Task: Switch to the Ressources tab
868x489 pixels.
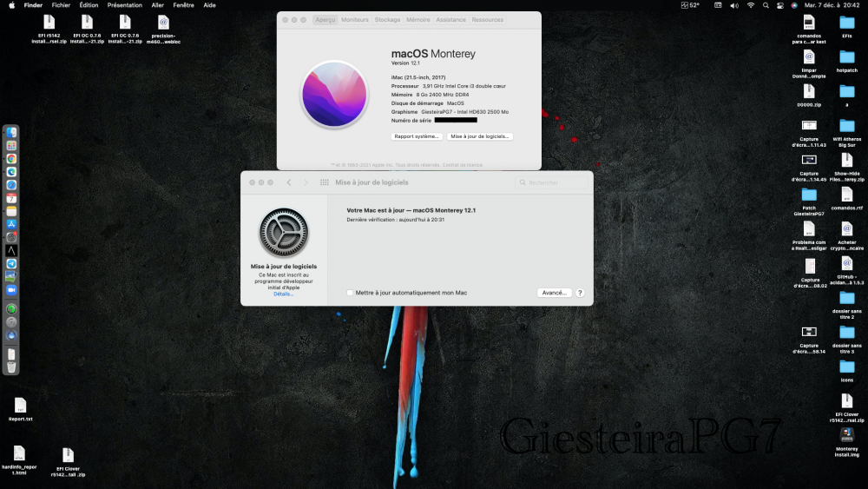Action: click(x=488, y=19)
